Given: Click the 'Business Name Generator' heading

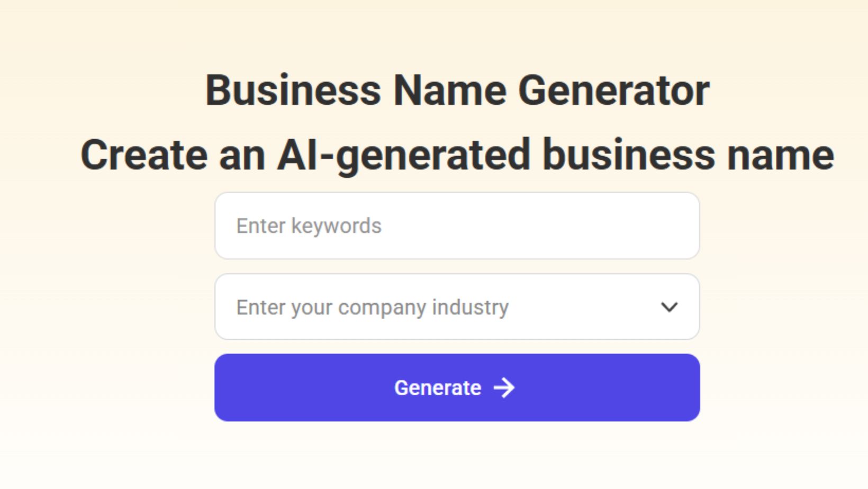Looking at the screenshot, I should [457, 90].
